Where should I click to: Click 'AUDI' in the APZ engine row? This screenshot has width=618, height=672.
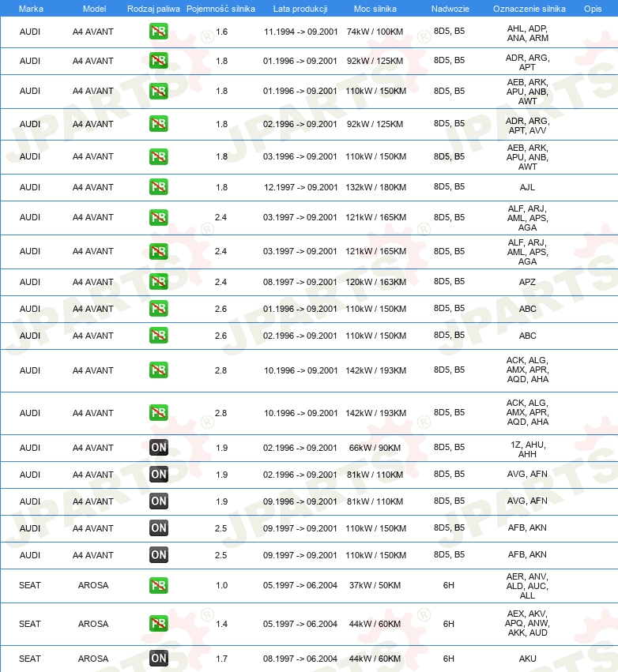tap(29, 282)
